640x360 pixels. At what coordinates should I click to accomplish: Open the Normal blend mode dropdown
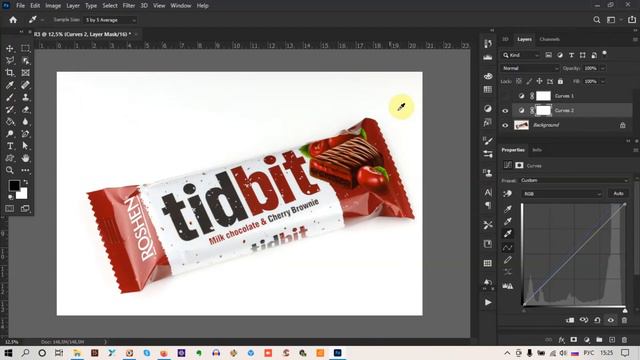point(530,68)
